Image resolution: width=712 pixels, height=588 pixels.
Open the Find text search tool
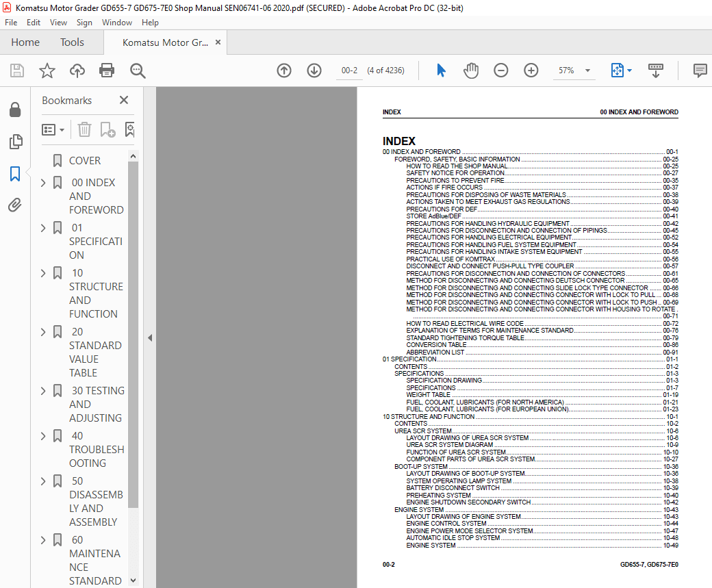pyautogui.click(x=138, y=71)
